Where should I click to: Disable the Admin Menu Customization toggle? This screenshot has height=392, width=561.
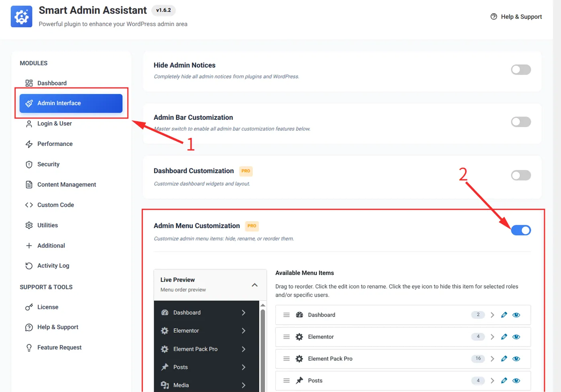[521, 230]
